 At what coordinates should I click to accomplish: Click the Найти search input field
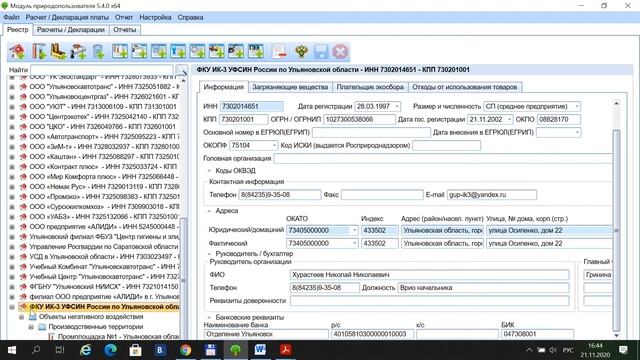click(102, 70)
